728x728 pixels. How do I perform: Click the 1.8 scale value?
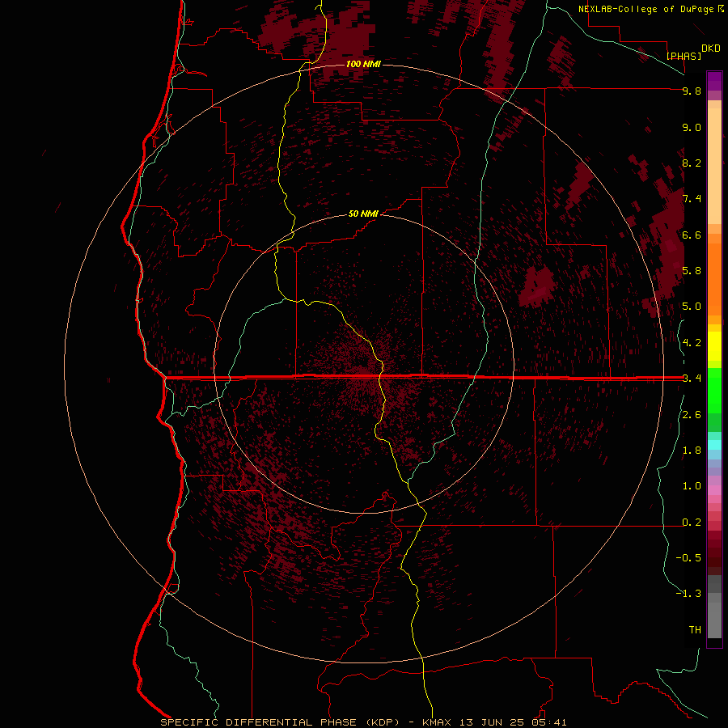click(692, 451)
